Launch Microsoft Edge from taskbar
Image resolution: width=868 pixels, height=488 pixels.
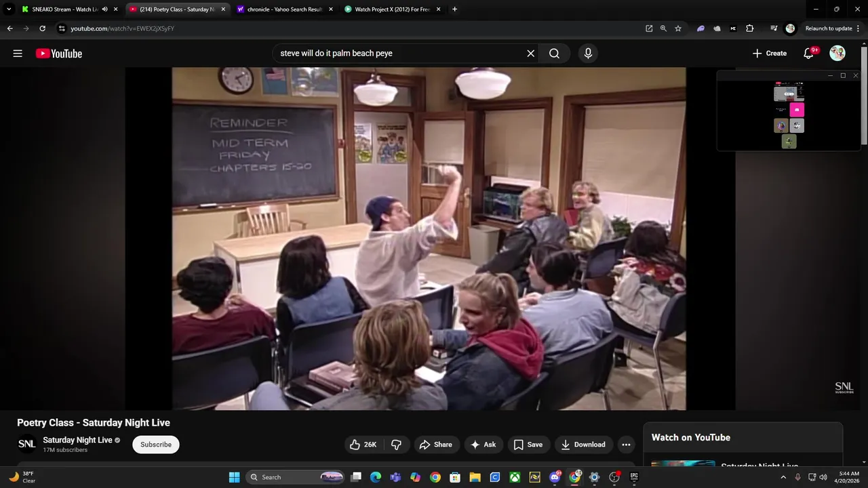pos(376,477)
